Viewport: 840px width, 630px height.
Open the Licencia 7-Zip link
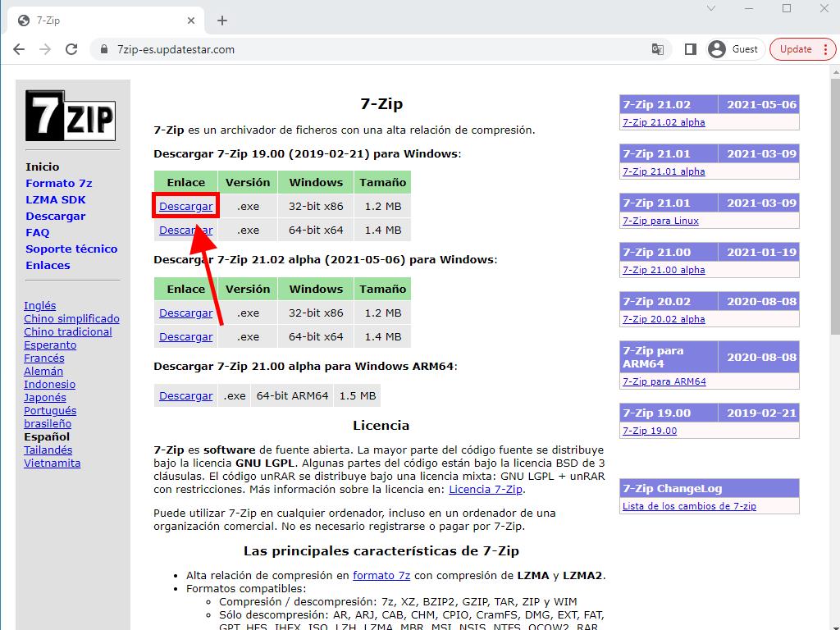point(485,489)
